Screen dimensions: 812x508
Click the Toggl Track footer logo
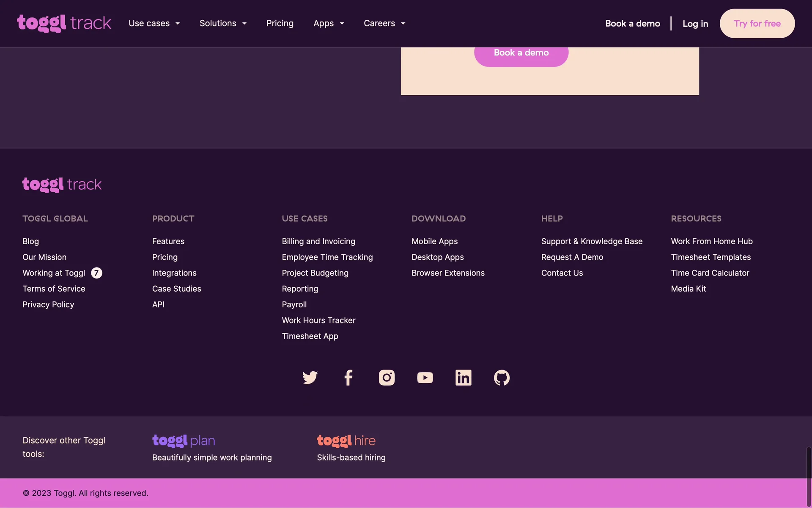point(62,185)
